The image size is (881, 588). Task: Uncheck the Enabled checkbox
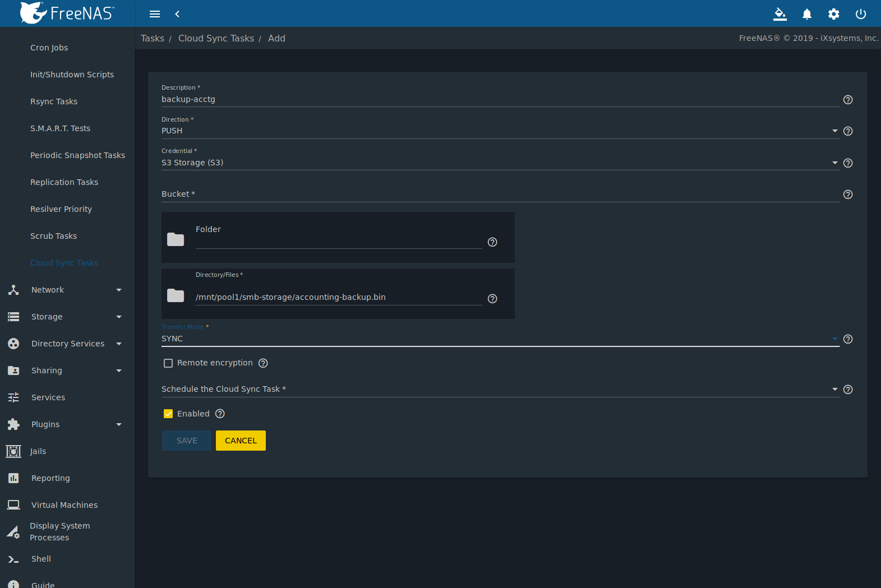(168, 414)
